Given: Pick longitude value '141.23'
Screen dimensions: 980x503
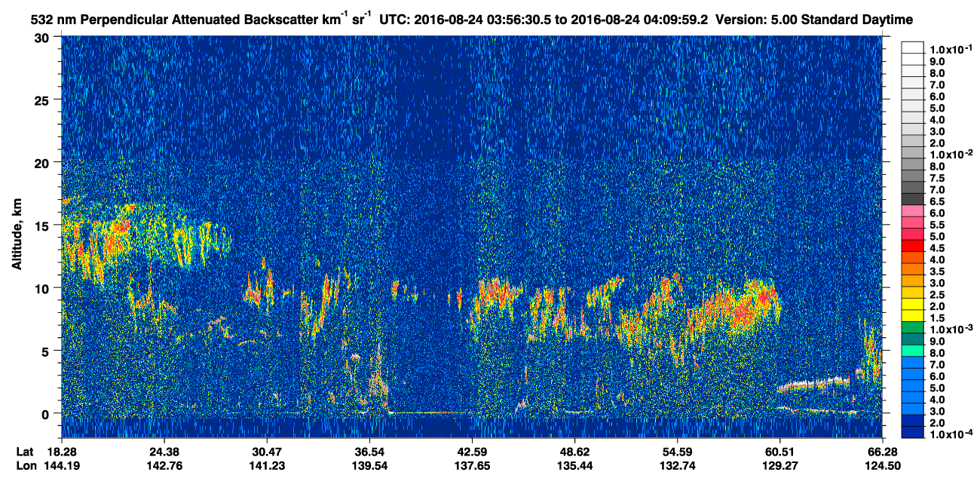Looking at the screenshot, I should (267, 465).
